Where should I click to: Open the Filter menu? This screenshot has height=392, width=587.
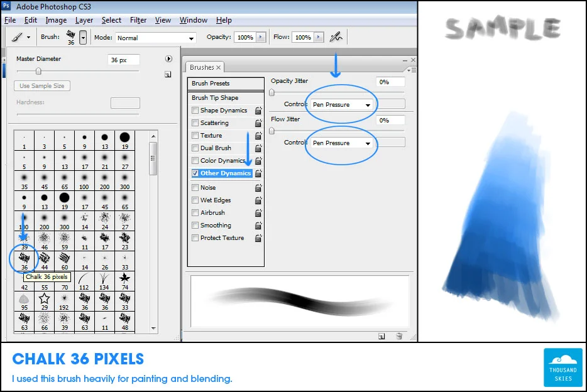[x=138, y=20]
